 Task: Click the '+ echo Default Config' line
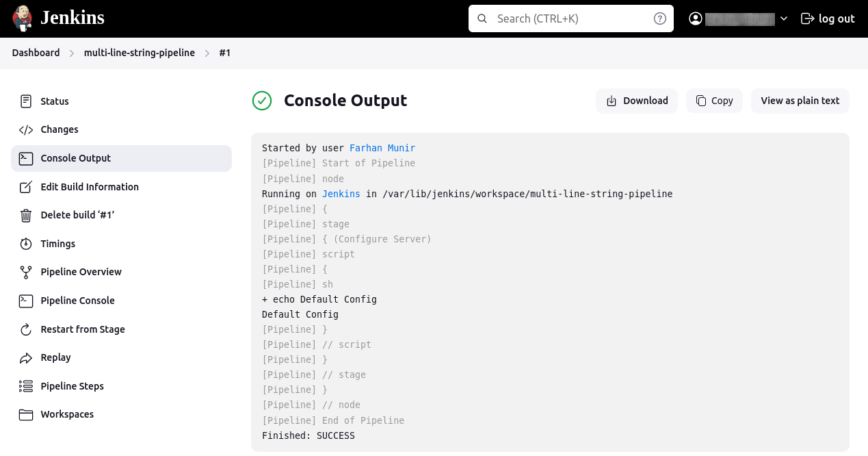pos(319,299)
